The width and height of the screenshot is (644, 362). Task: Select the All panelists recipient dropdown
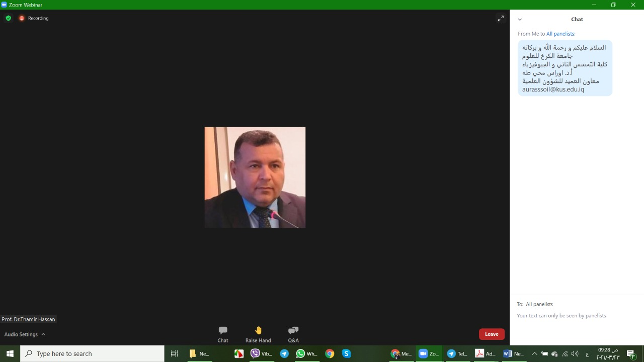coord(539,304)
